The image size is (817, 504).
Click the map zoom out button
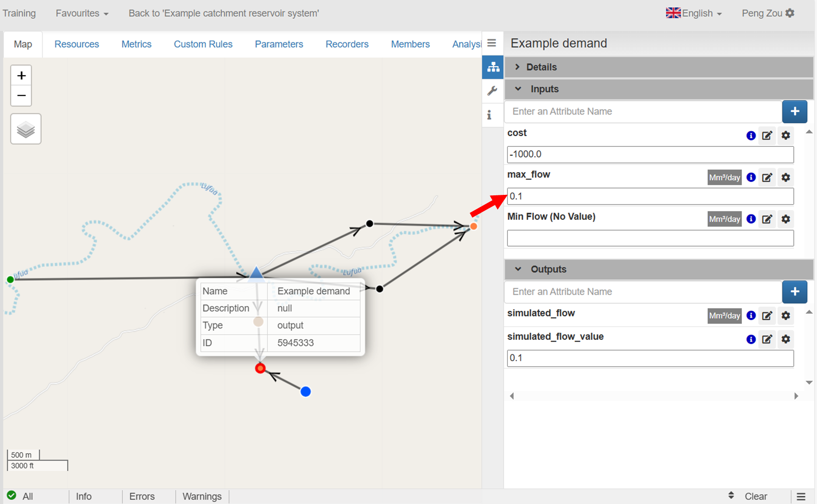[x=21, y=95]
